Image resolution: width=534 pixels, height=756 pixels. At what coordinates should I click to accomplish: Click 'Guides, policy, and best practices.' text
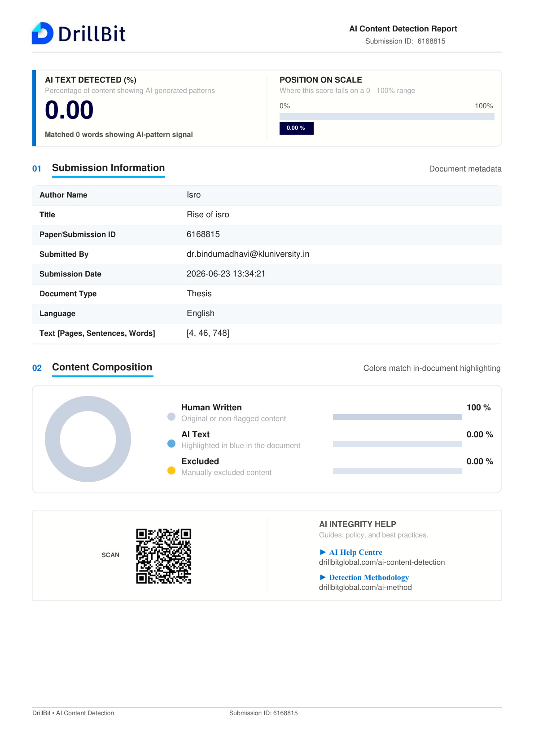pos(373,535)
